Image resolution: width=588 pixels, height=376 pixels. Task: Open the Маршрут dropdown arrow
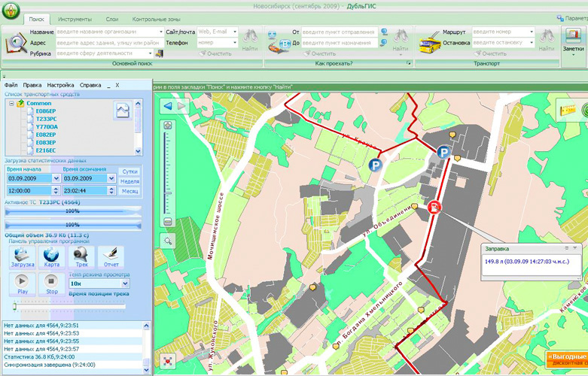[532, 32]
